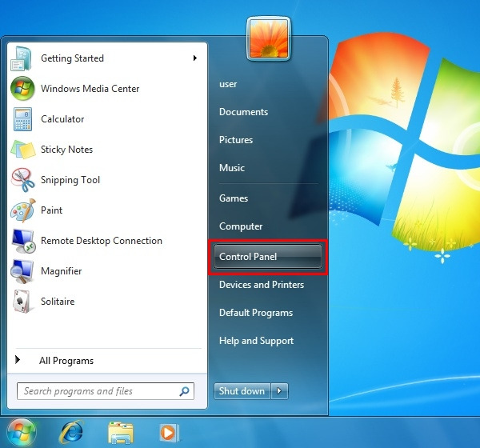480x448 pixels.
Task: Click the Sticky Notes icon
Action: click(x=22, y=150)
